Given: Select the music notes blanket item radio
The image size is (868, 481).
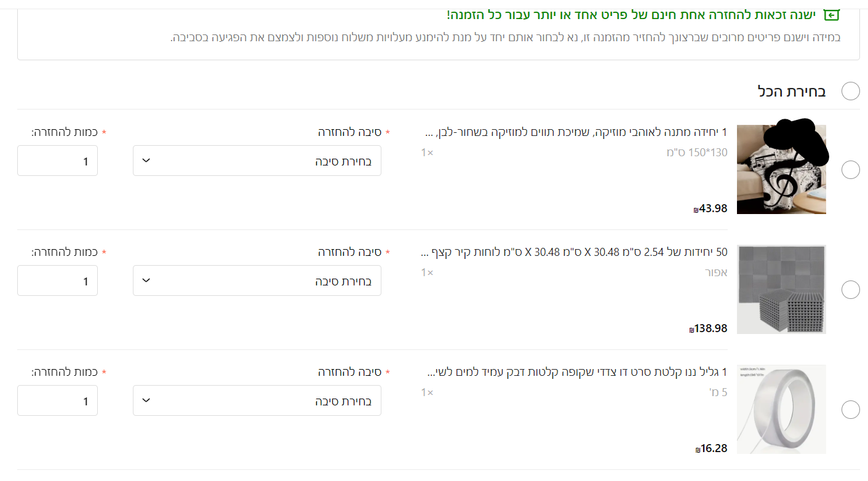Looking at the screenshot, I should [x=850, y=170].
